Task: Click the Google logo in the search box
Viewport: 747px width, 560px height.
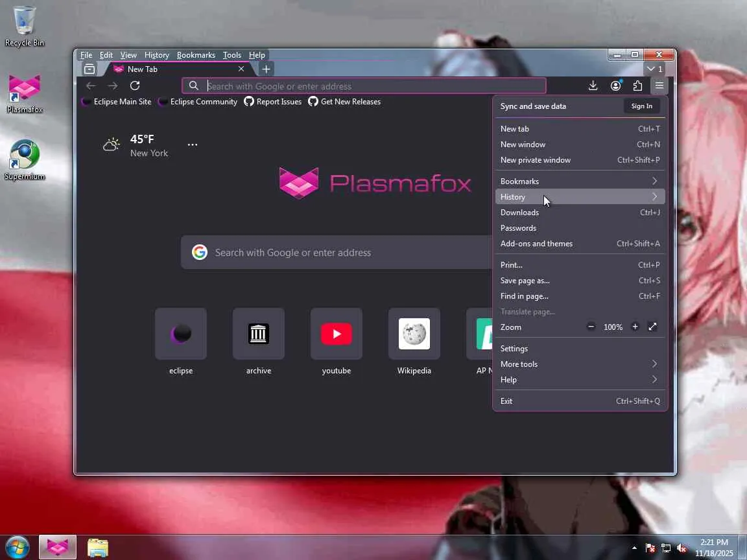Action: click(x=200, y=252)
